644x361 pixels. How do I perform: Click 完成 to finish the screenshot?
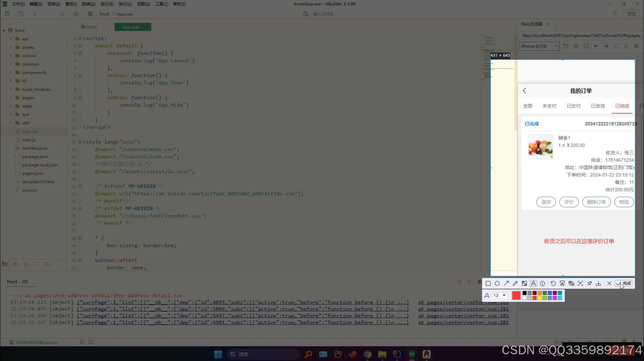pos(623,283)
